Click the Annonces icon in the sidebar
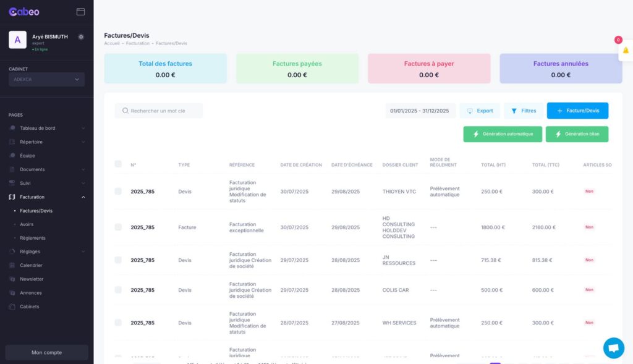Viewport: 633px width, 364px height. coord(12,293)
